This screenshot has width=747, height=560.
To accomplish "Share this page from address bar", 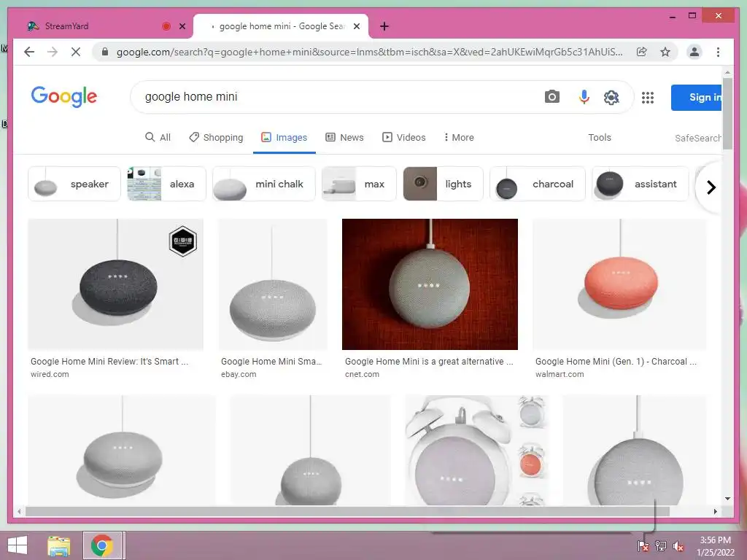I will pos(642,52).
